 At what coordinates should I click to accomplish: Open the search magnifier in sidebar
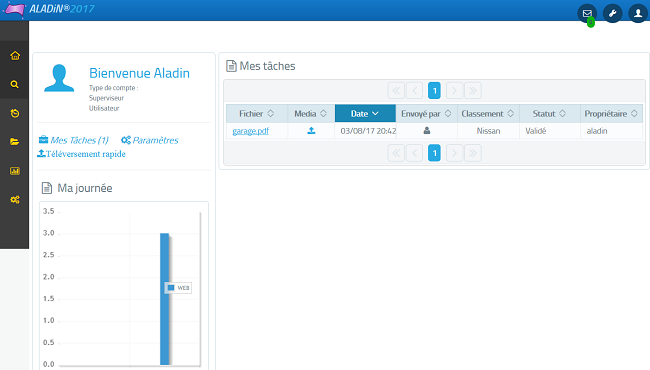(15, 85)
